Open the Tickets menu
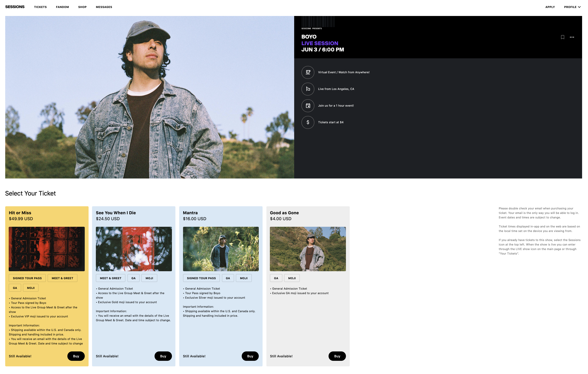 pyautogui.click(x=40, y=7)
